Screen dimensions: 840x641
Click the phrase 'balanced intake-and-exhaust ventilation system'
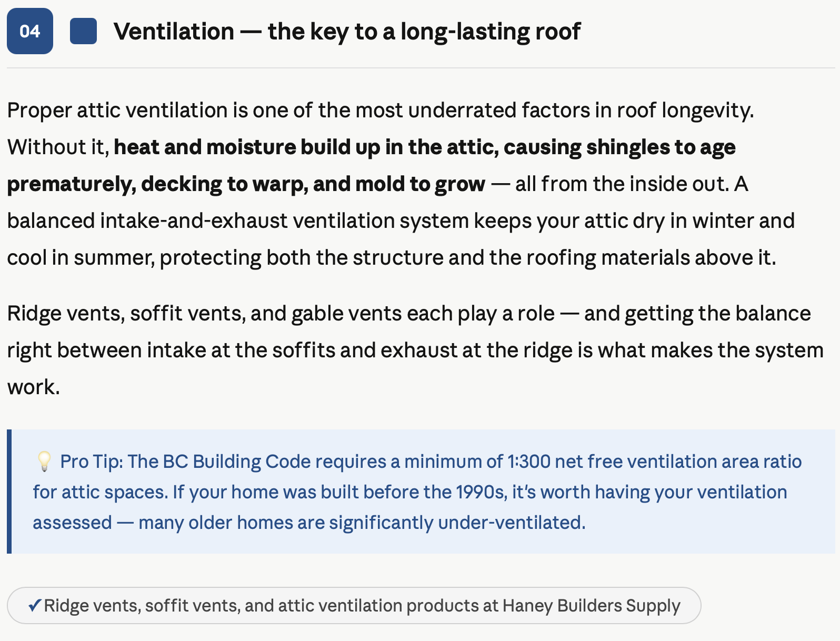tap(238, 221)
